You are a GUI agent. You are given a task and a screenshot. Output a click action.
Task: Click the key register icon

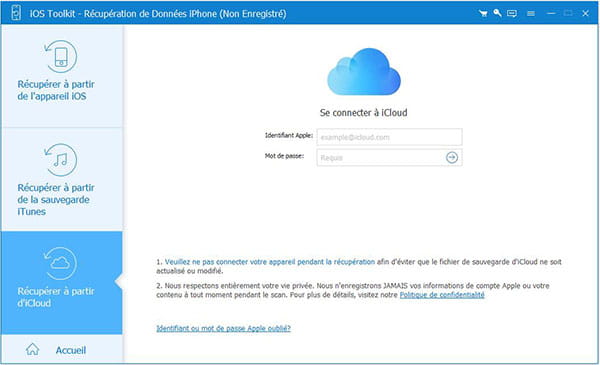coord(497,13)
